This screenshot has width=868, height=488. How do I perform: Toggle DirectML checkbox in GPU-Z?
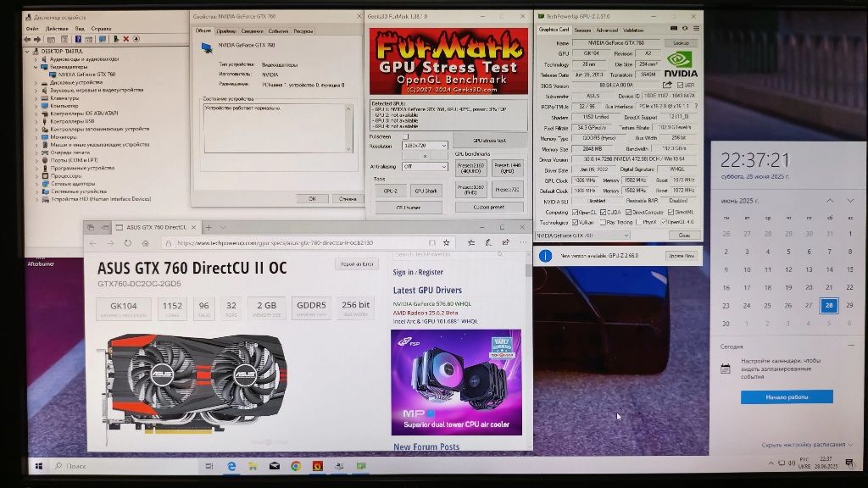[671, 212]
